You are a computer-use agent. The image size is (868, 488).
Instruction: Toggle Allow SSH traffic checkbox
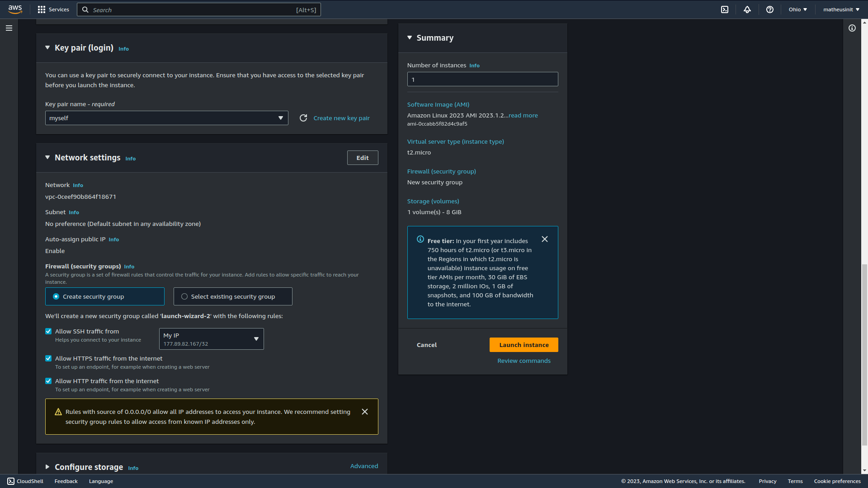coord(48,331)
